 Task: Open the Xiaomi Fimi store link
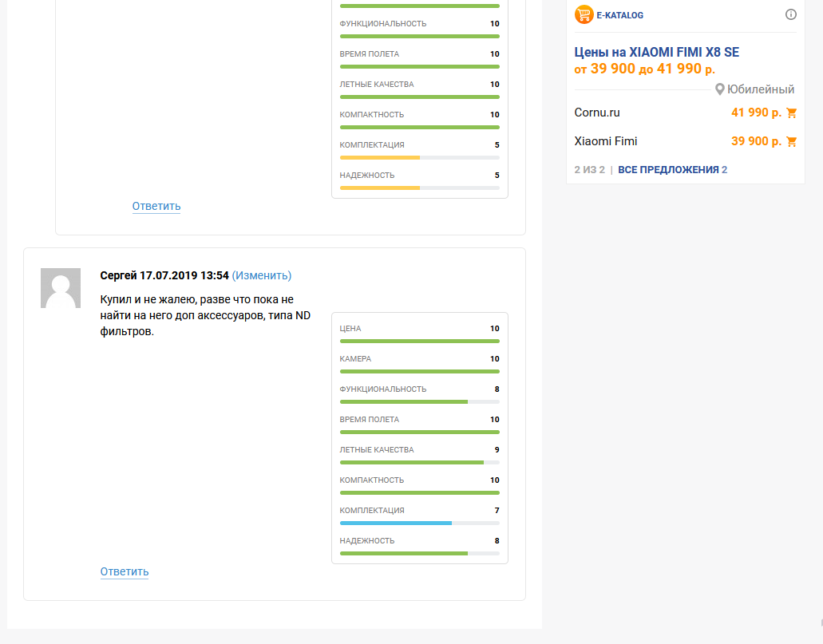click(x=606, y=141)
